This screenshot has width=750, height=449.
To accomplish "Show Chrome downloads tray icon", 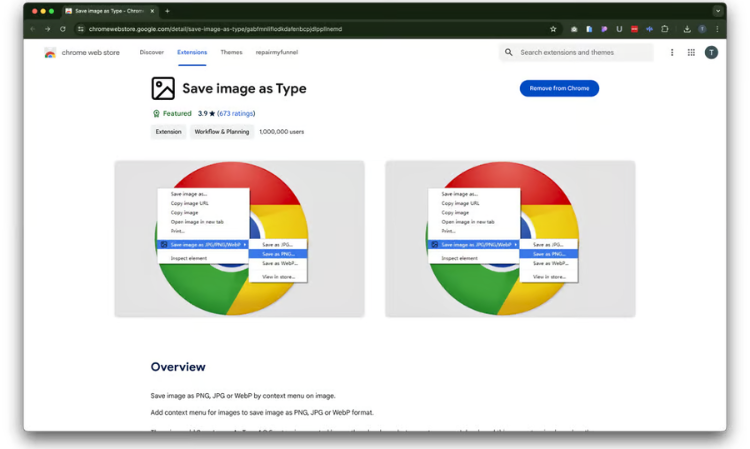I will coord(687,29).
